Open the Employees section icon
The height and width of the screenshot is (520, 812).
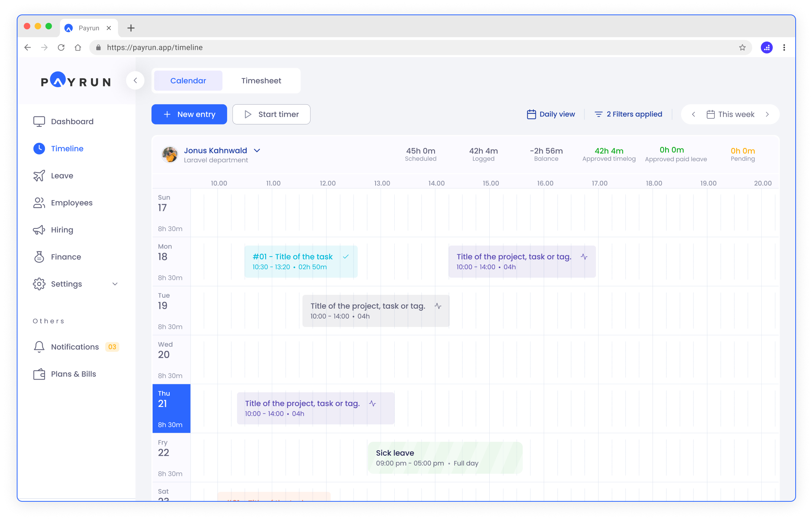(39, 203)
